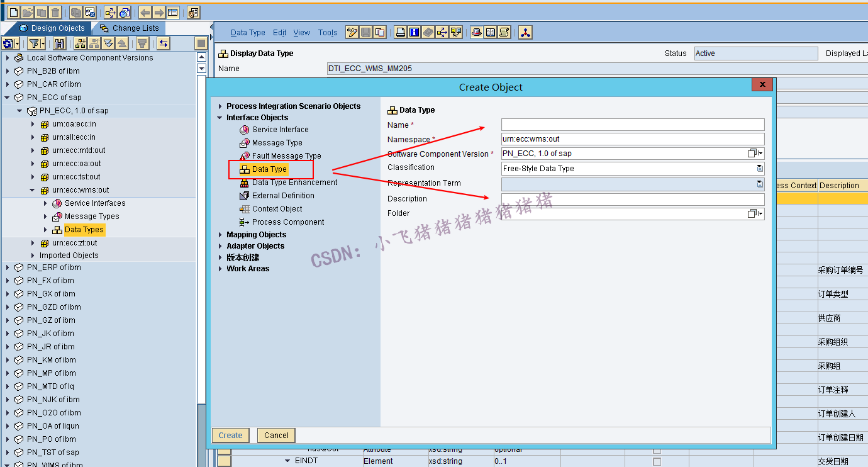Click the expand subtree hierarchy icon

tap(81, 43)
